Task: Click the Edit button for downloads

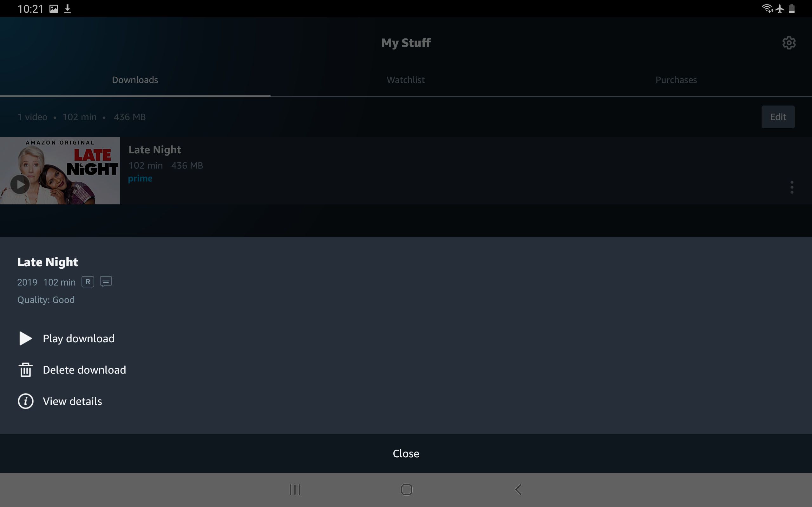Action: 777,116
